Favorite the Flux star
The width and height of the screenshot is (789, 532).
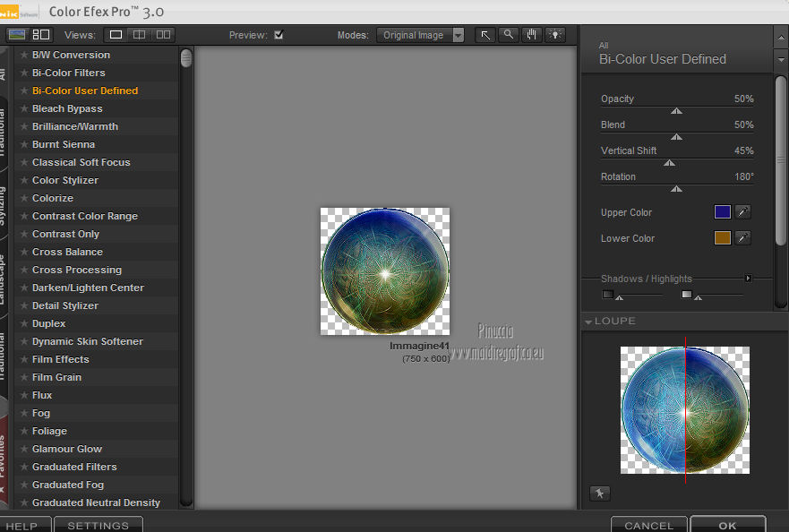click(x=23, y=395)
